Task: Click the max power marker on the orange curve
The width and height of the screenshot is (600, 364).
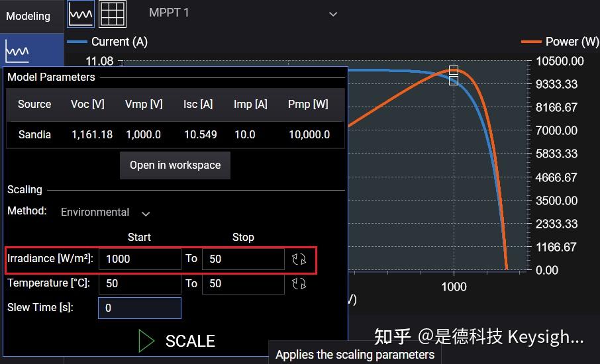Action: tap(454, 70)
